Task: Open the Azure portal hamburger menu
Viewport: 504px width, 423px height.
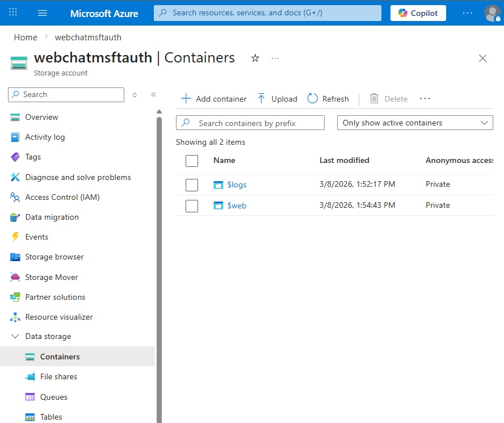Action: (x=43, y=12)
